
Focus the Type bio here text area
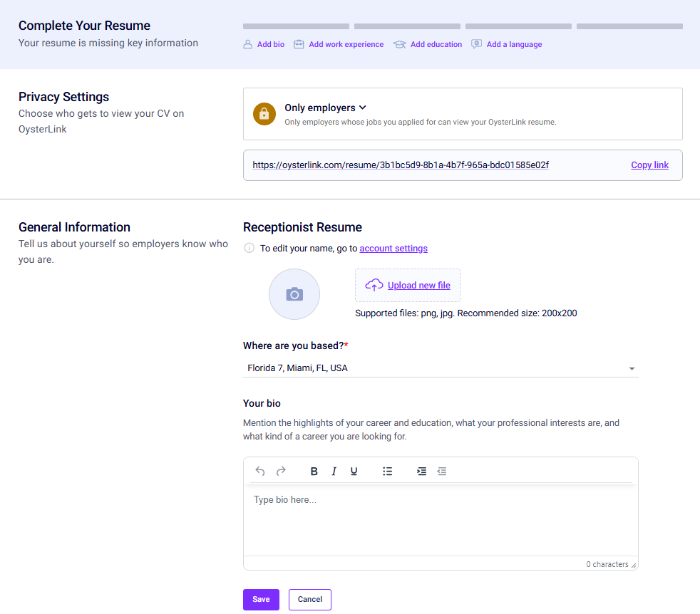point(441,521)
